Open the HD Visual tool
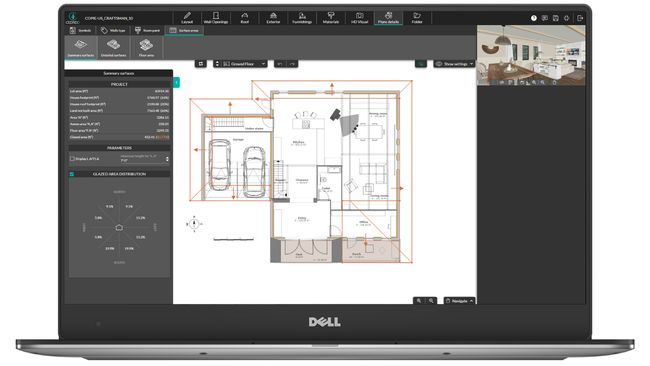The height and width of the screenshot is (366, 650). coord(359,18)
